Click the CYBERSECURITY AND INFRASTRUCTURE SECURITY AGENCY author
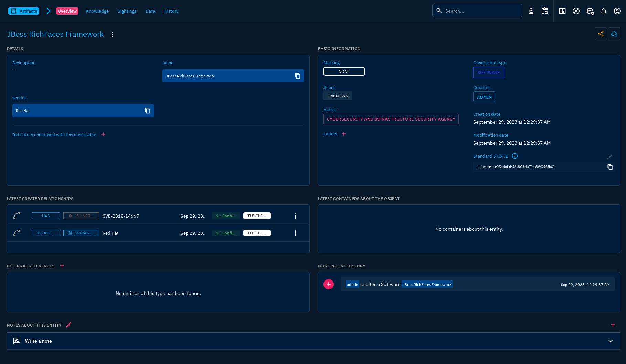This screenshot has width=626, height=364. [x=391, y=119]
